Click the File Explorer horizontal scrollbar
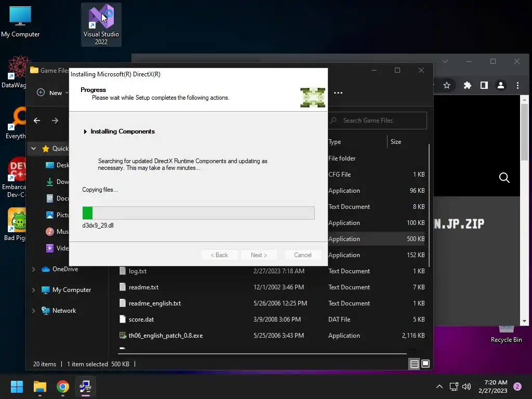Screen dimensions: 532x399 coord(262,353)
